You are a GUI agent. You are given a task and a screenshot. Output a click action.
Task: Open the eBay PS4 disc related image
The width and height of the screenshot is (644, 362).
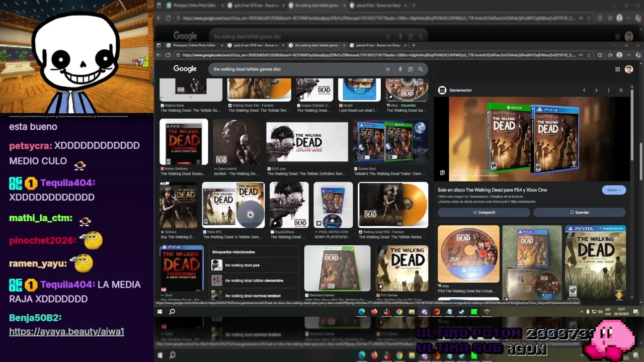(468, 254)
